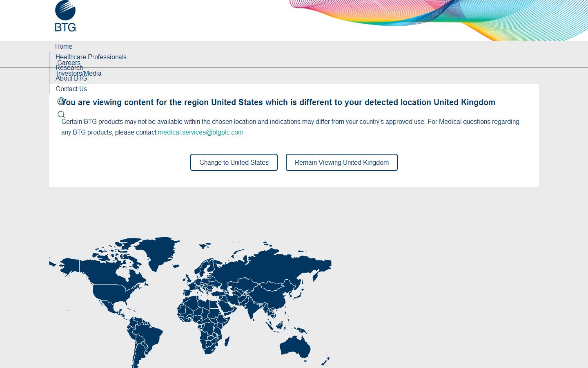Go to the Home menu item
Image resolution: width=588 pixels, height=368 pixels.
[x=64, y=47]
